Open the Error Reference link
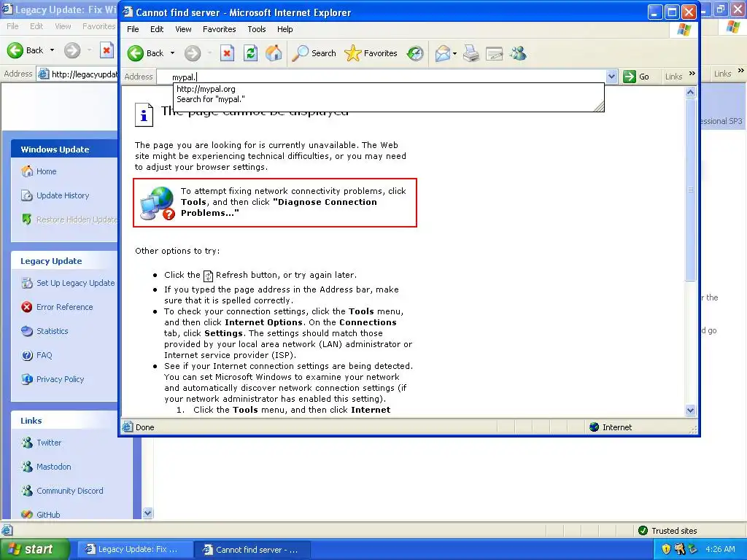Screen dimensions: 747x560 point(65,307)
